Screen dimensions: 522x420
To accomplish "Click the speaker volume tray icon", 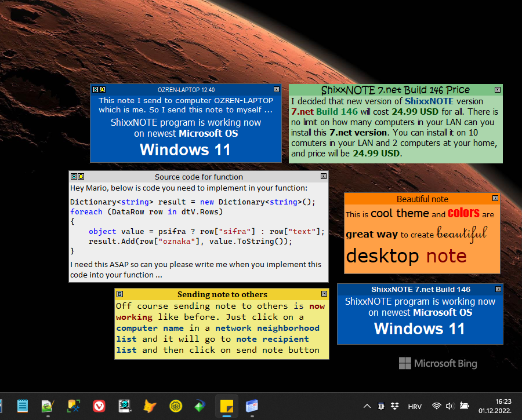I will 450,406.
